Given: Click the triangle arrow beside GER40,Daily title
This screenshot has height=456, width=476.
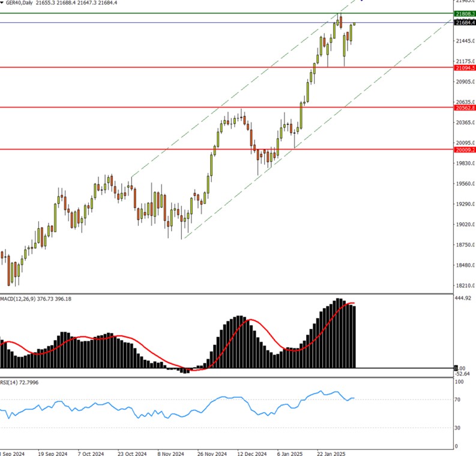Looking at the screenshot, I should [x=4, y=3].
